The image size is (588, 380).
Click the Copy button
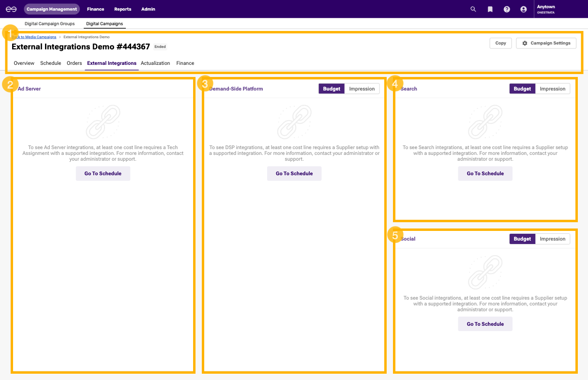[x=500, y=43]
